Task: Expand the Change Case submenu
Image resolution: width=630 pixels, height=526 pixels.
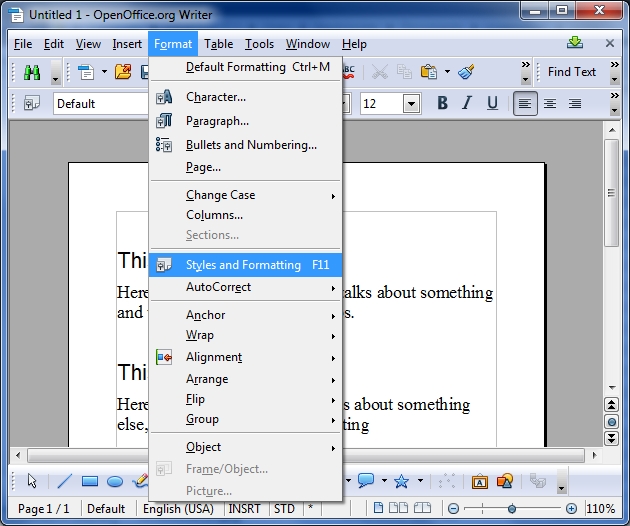Action: click(x=245, y=195)
